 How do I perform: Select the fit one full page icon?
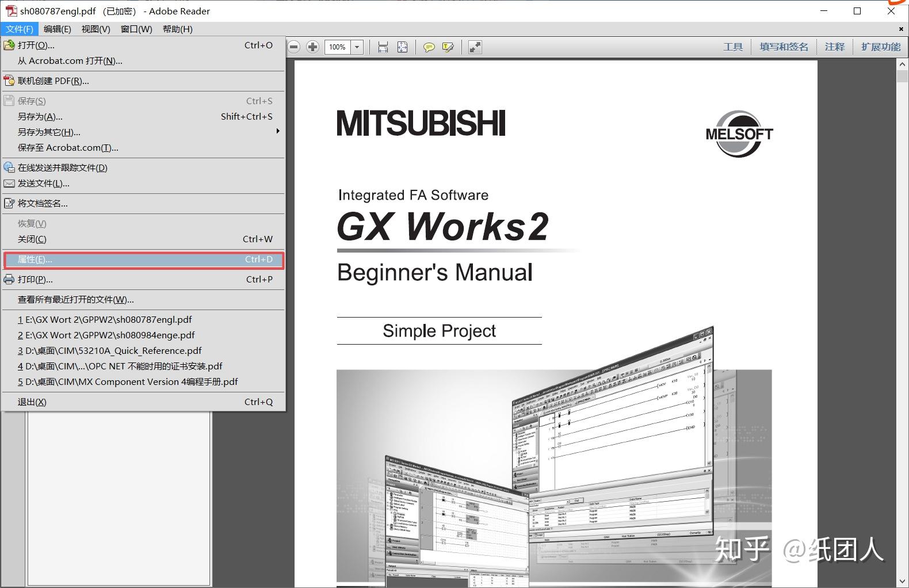(403, 47)
